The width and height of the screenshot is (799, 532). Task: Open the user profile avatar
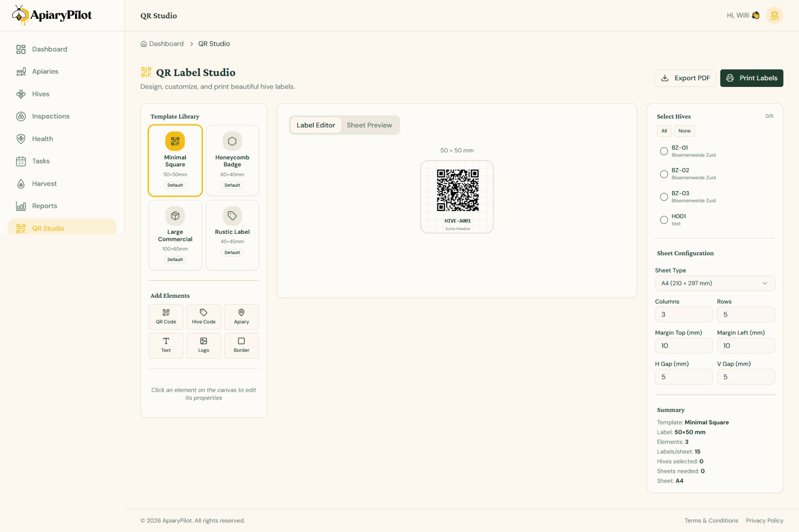pyautogui.click(x=774, y=15)
